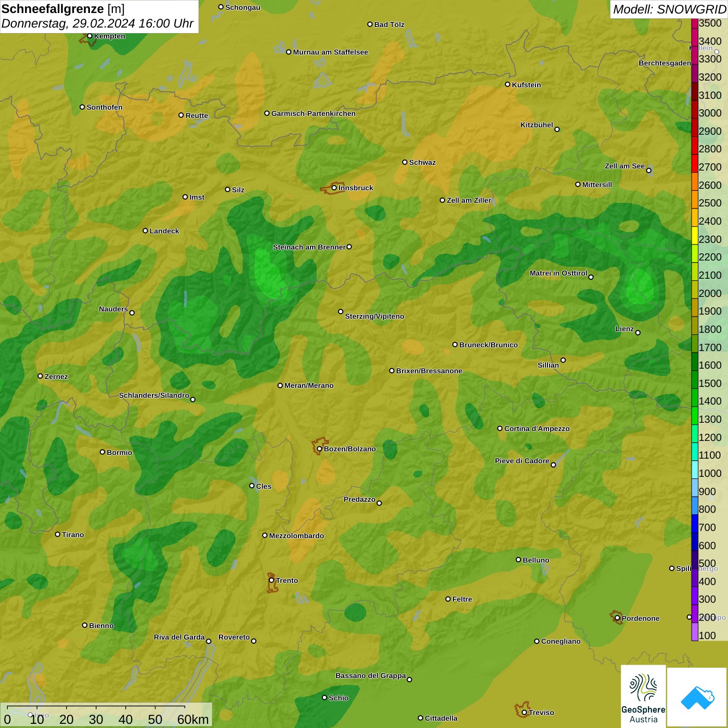Click the blue cloud logo icon
This screenshot has width=728, height=728.
pos(697,697)
